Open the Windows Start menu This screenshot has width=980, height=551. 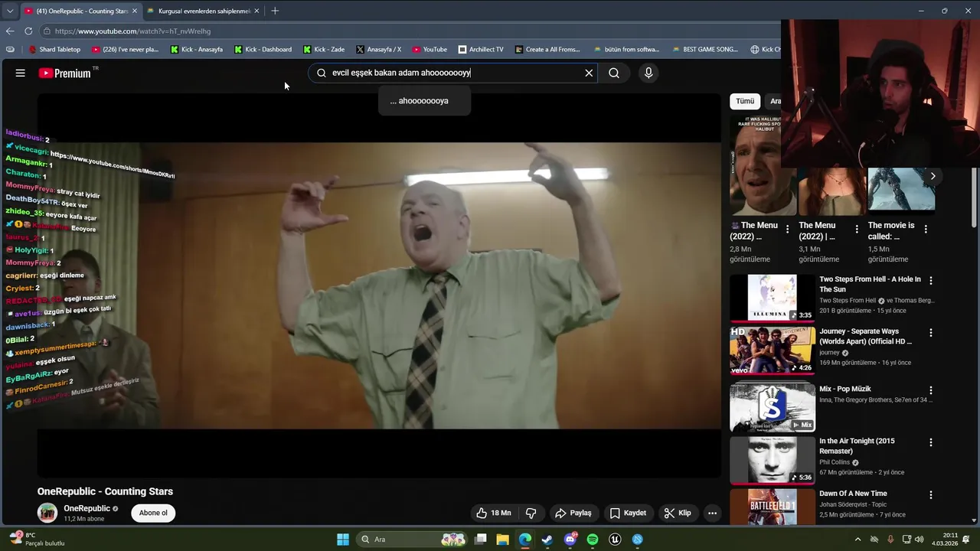[x=343, y=540]
